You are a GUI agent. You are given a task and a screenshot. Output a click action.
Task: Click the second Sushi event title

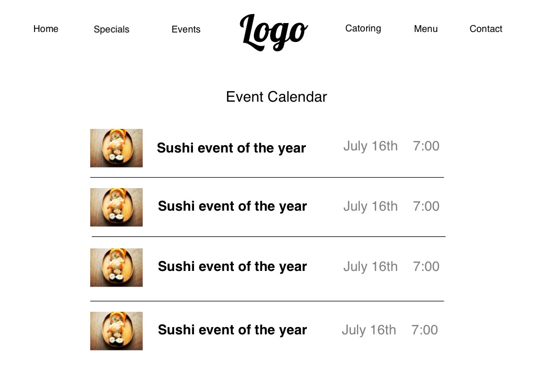[232, 206]
